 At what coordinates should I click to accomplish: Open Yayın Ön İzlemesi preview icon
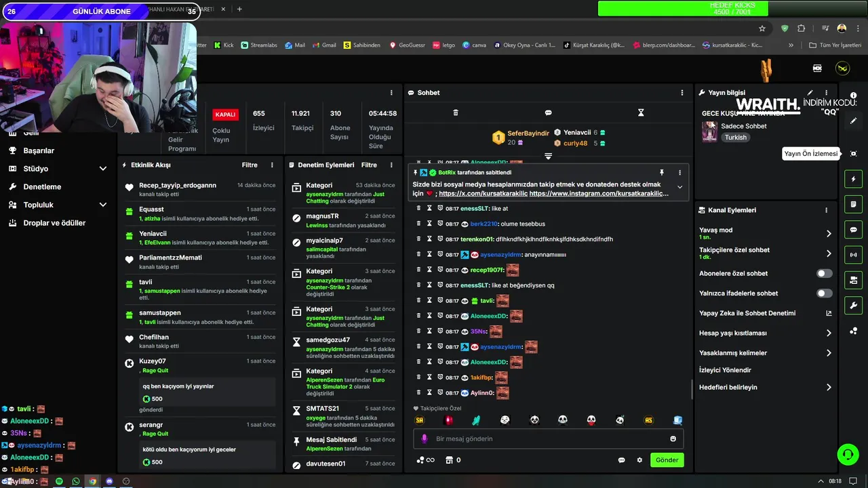tap(854, 154)
